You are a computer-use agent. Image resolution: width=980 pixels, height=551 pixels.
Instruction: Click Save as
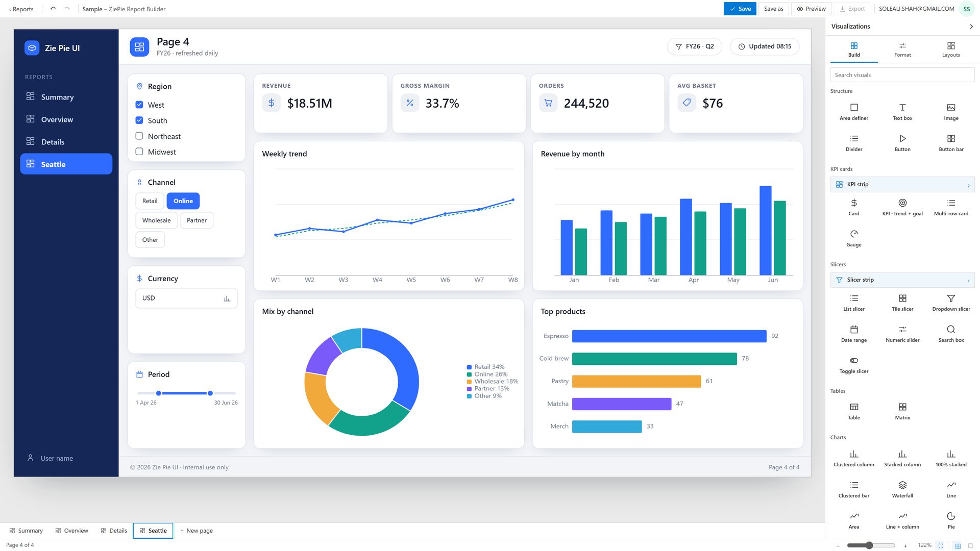pos(773,9)
